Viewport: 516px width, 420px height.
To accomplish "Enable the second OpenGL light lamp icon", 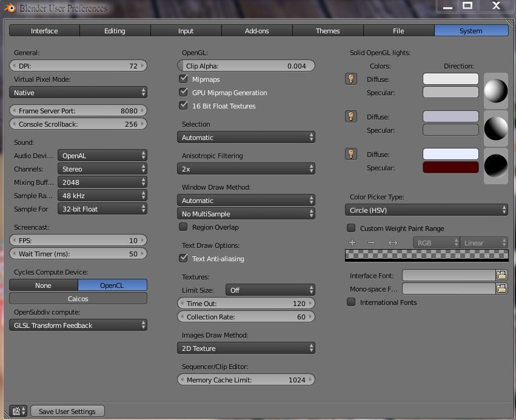I will [x=351, y=117].
